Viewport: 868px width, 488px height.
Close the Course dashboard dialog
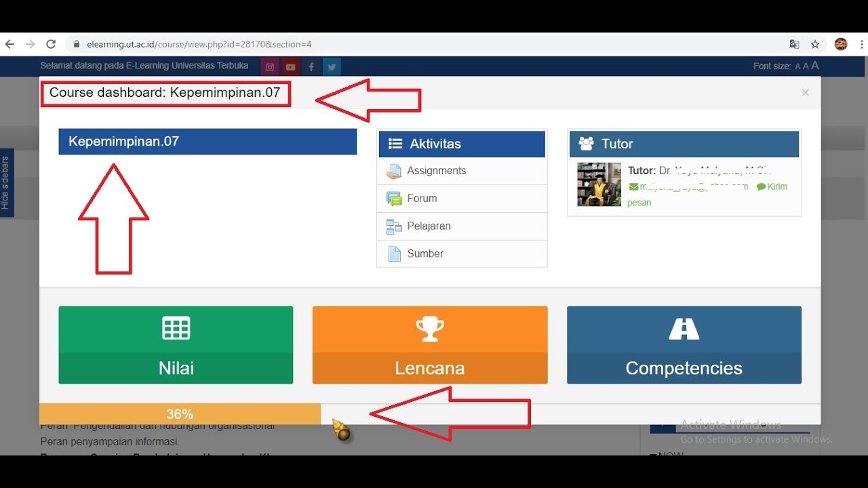805,92
